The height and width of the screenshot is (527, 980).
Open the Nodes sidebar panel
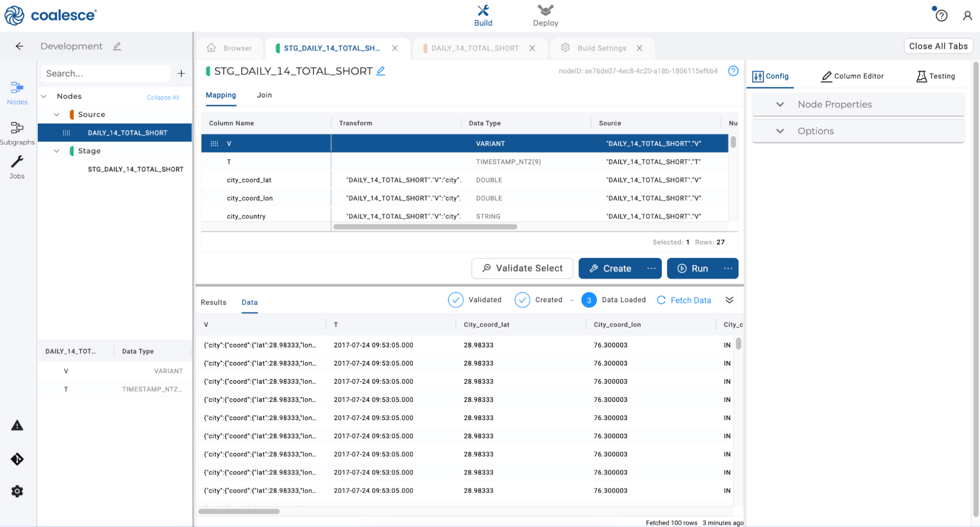point(17,93)
